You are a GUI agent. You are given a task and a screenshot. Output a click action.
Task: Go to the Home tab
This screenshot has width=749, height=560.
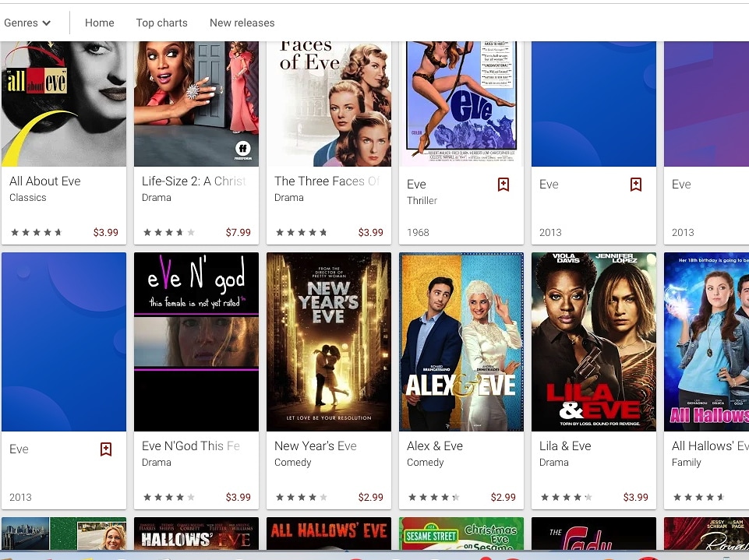point(100,23)
